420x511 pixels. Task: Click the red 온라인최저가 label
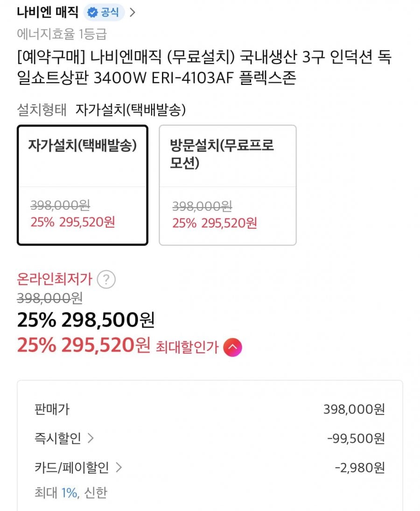tap(55, 280)
